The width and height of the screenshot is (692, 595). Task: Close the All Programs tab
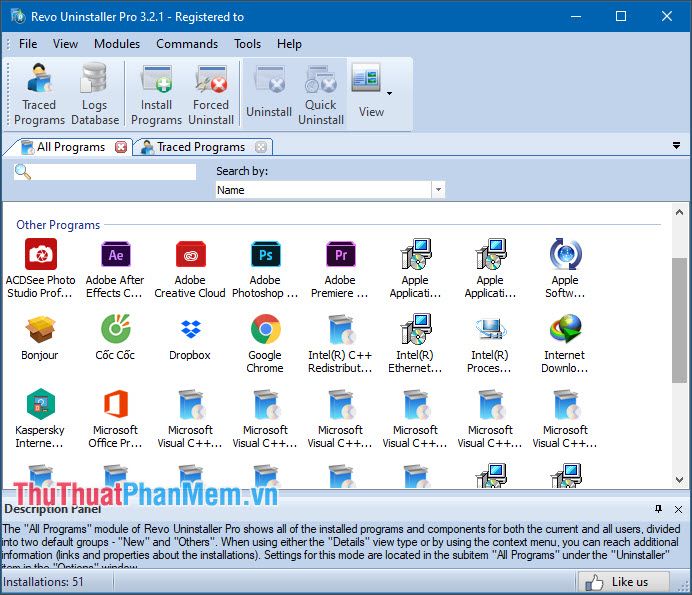[x=120, y=147]
